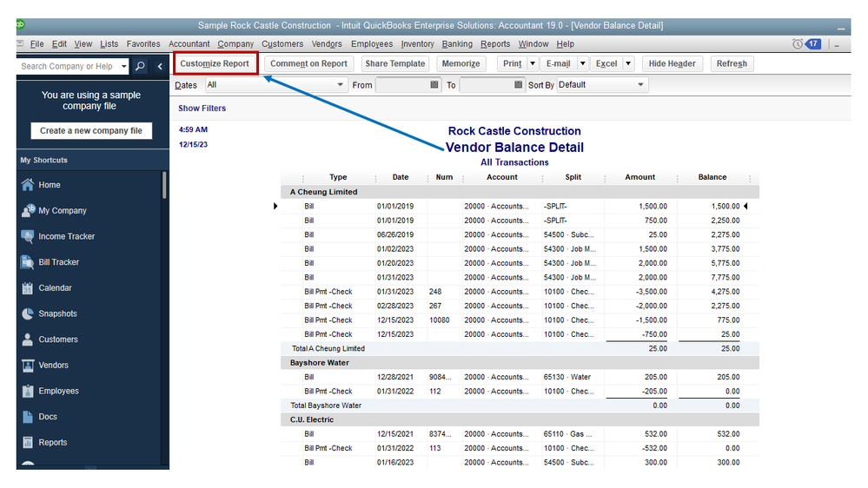Open the Excel export dropdown arrow
Screen dimensions: 868x488
pyautogui.click(x=627, y=63)
